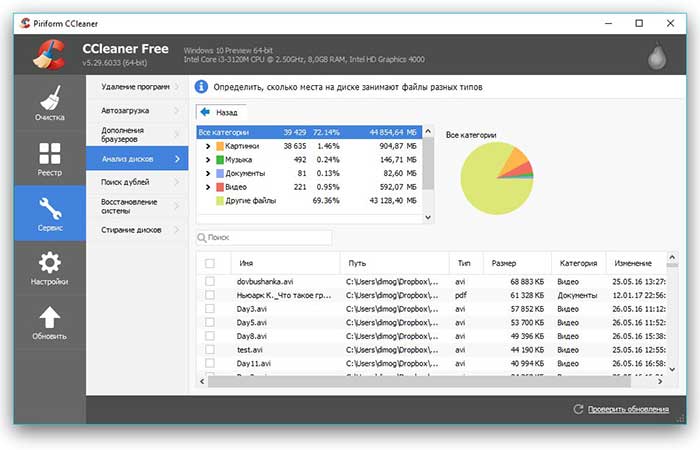Click into the Поиск search field

click(264, 238)
